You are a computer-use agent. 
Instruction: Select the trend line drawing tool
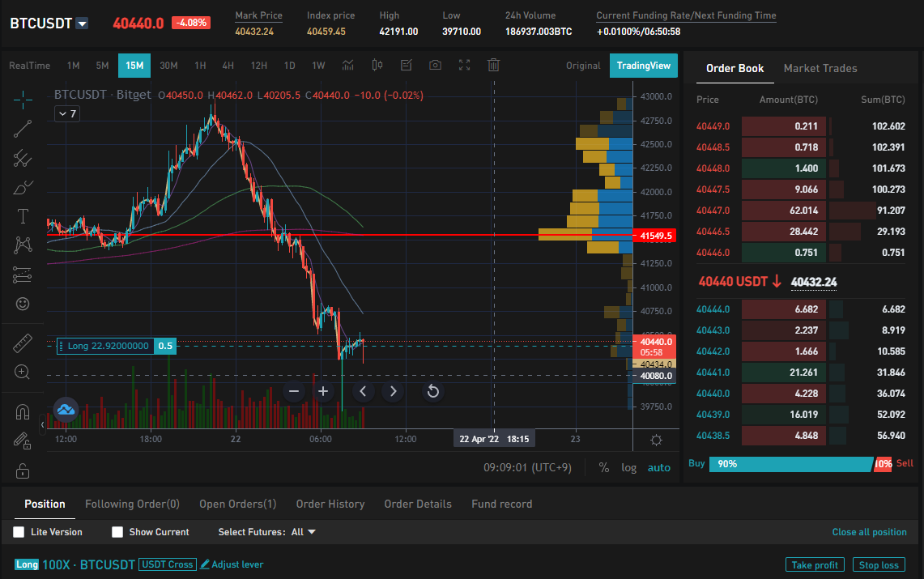(23, 129)
